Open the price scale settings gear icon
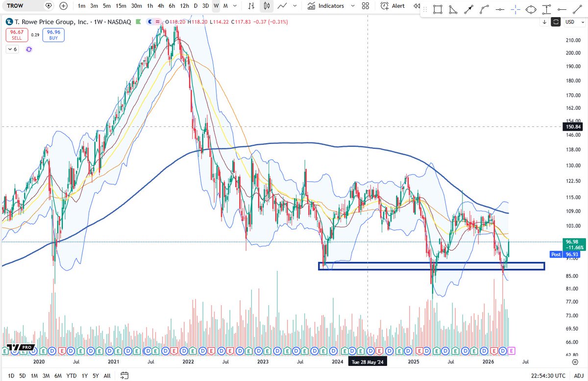 (x=575, y=362)
